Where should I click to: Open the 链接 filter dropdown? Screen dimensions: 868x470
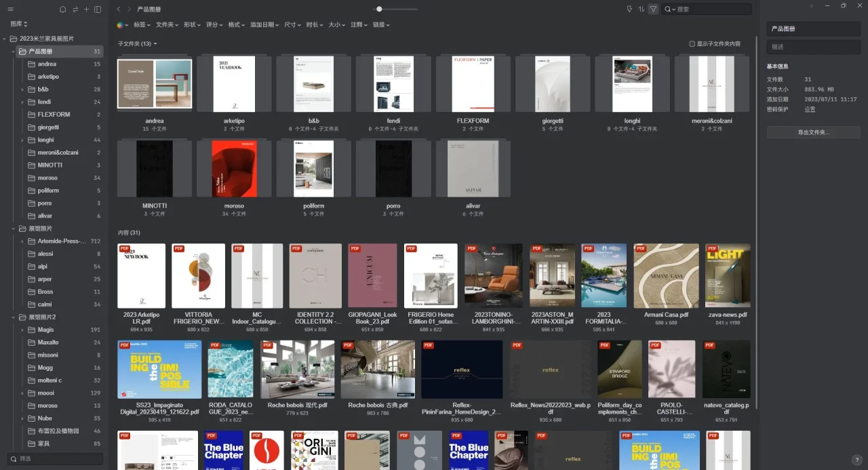[382, 25]
